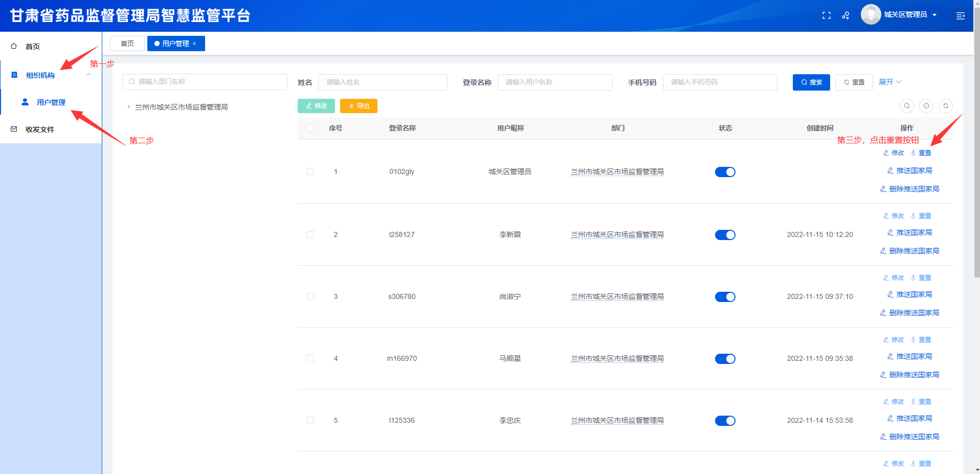The width and height of the screenshot is (980, 474).
Task: Focus the 登录名称 input field
Action: point(555,82)
